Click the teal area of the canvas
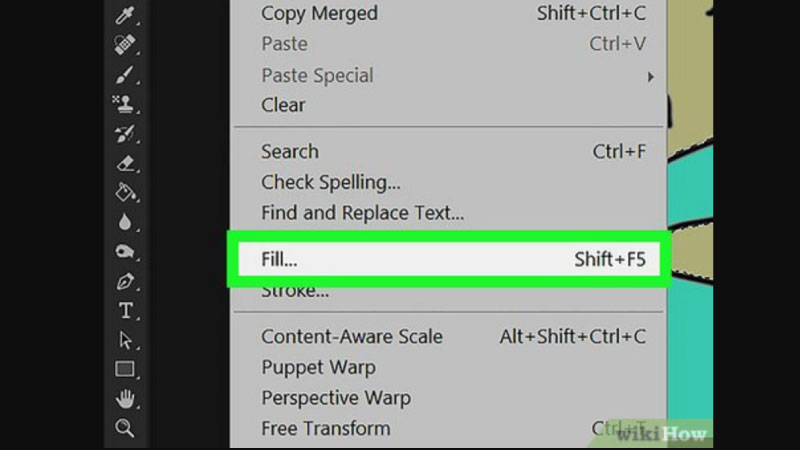Viewport: 800px width, 450px height. (690, 184)
